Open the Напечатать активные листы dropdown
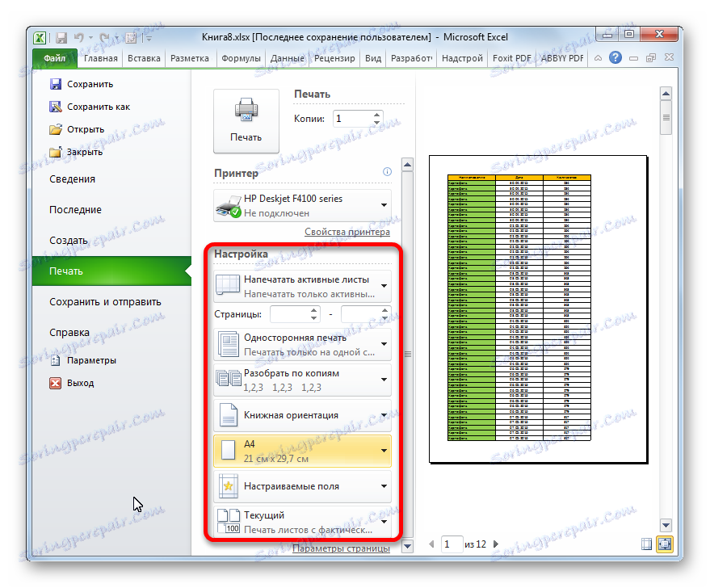Image resolution: width=710 pixels, height=588 pixels. 302,287
